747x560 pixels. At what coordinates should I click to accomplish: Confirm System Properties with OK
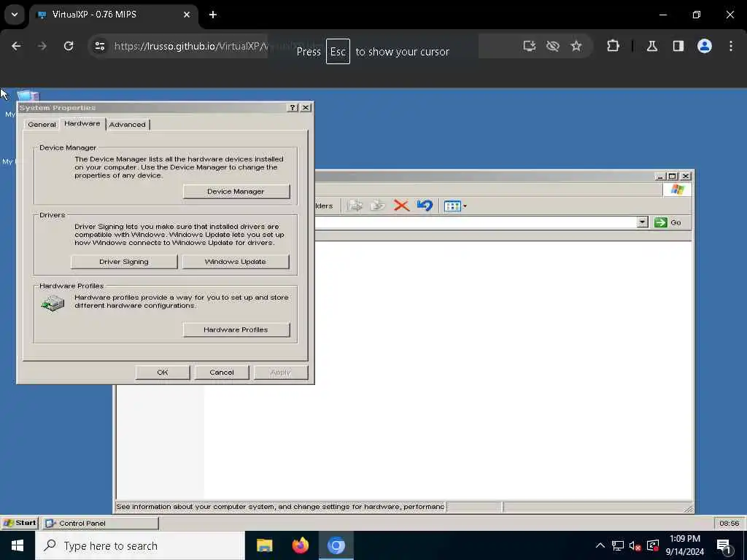click(x=163, y=373)
